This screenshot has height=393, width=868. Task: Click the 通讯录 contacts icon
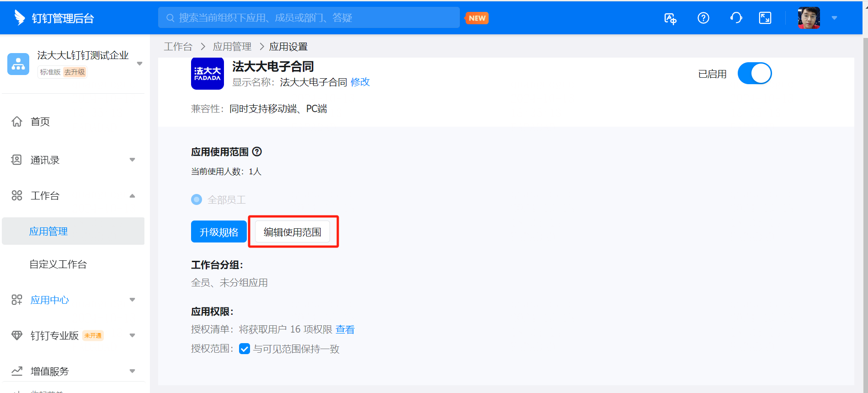click(16, 160)
